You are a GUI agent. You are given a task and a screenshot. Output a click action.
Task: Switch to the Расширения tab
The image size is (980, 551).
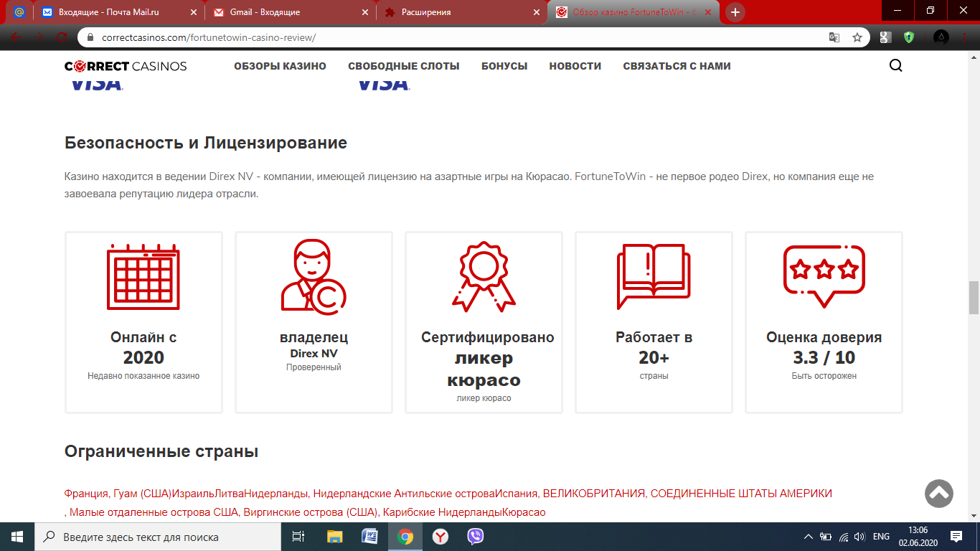462,12
